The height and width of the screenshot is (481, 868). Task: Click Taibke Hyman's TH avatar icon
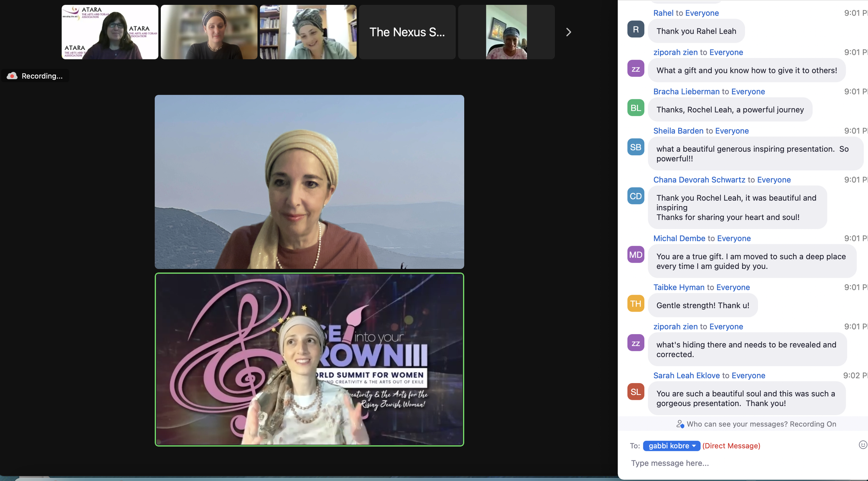[x=635, y=304]
